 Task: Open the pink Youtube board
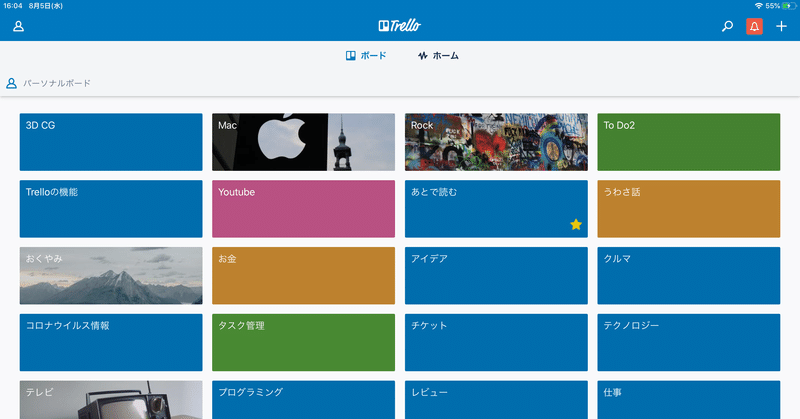pos(304,209)
